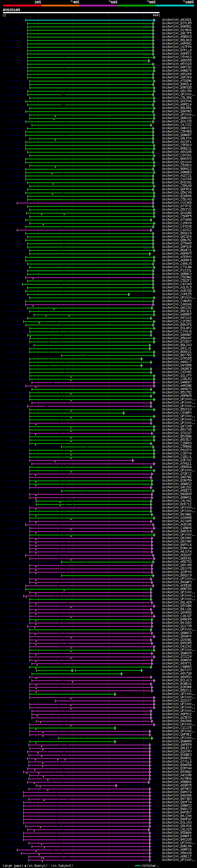The height and width of the screenshot is (868, 197).
Task: Select UniRef100_B8LN19 in the hit list
Action: pos(176,40)
